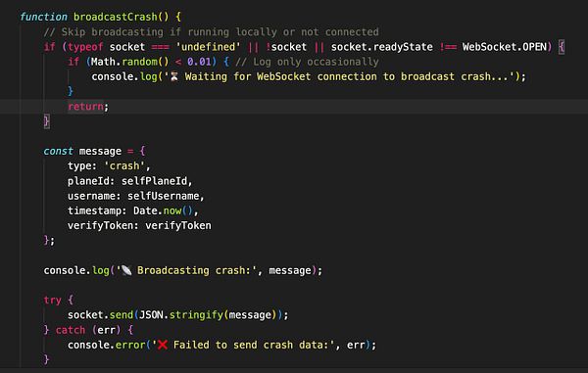The image size is (588, 373).
Task: Click the 'function' keyword
Action: click(43, 17)
